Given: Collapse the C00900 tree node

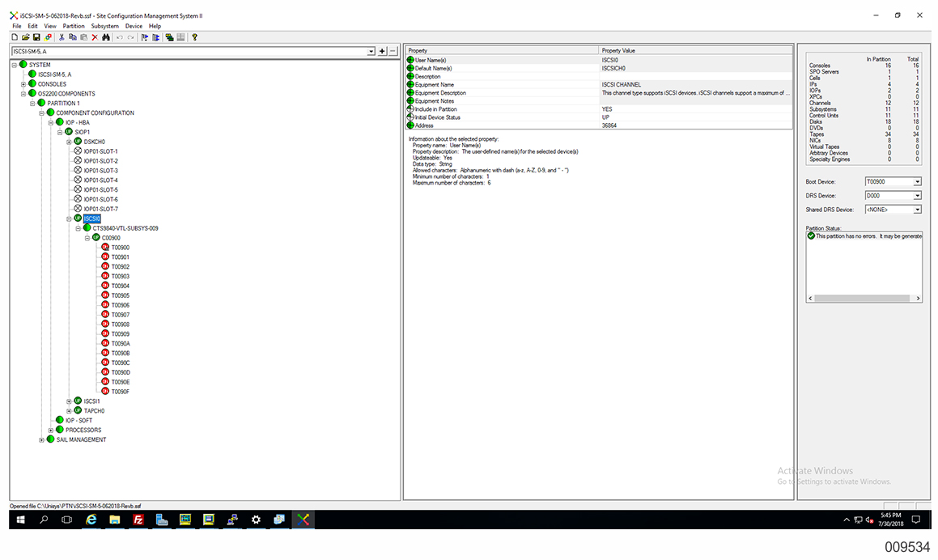Looking at the screenshot, I should click(87, 238).
